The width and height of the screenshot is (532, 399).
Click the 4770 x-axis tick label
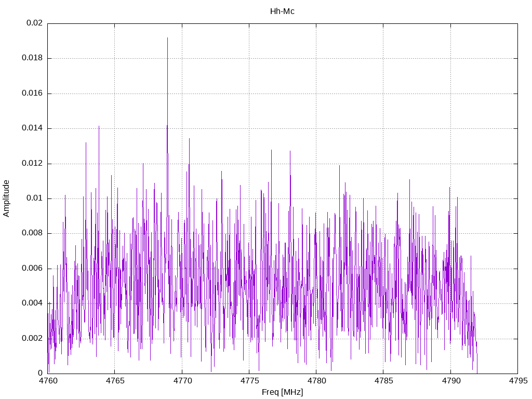pyautogui.click(x=182, y=381)
